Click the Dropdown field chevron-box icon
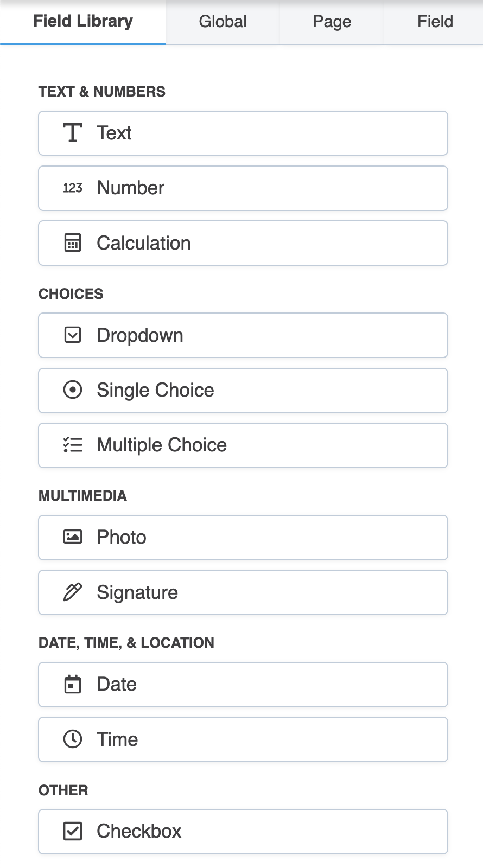The height and width of the screenshot is (868, 483). 73,335
